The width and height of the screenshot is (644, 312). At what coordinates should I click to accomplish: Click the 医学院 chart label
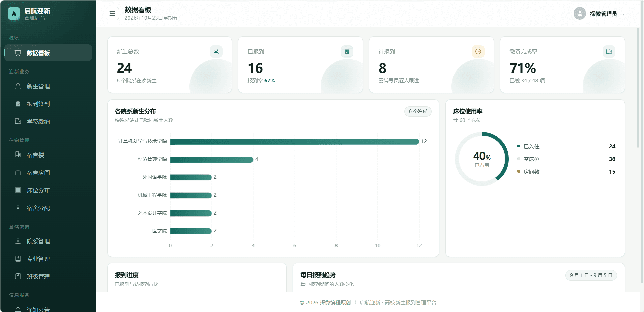point(159,231)
